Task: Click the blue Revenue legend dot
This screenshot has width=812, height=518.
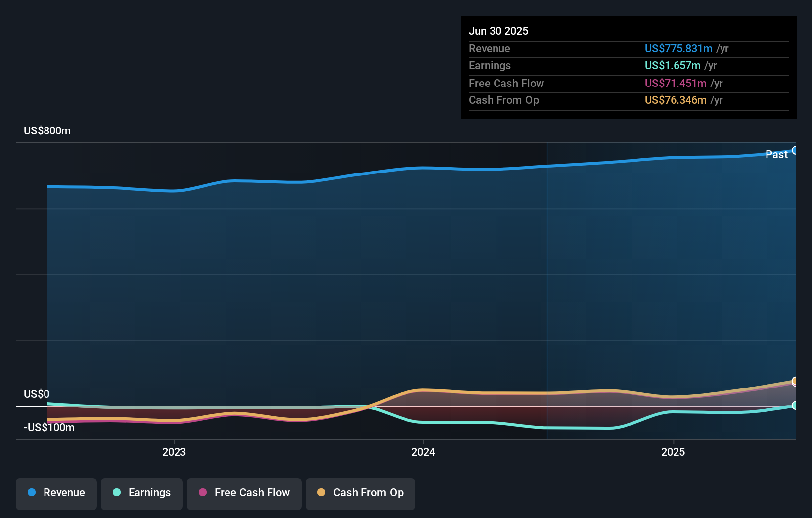Action: pos(33,493)
